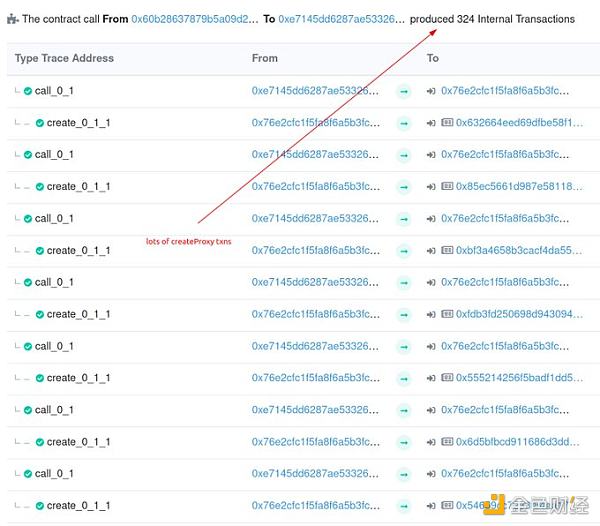Viewport: 600px width, 526px height.
Task: Click the puzzle-piece contract call icon
Action: (x=13, y=19)
